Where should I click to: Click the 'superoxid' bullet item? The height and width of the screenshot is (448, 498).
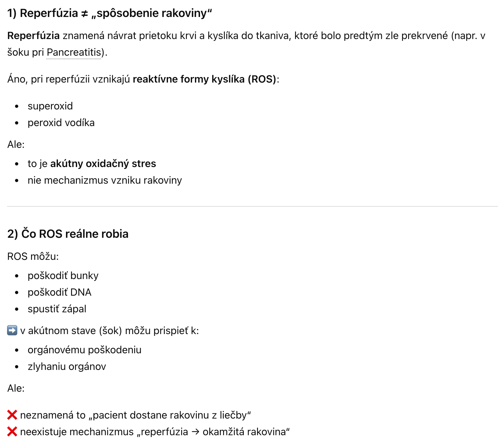[x=50, y=106]
